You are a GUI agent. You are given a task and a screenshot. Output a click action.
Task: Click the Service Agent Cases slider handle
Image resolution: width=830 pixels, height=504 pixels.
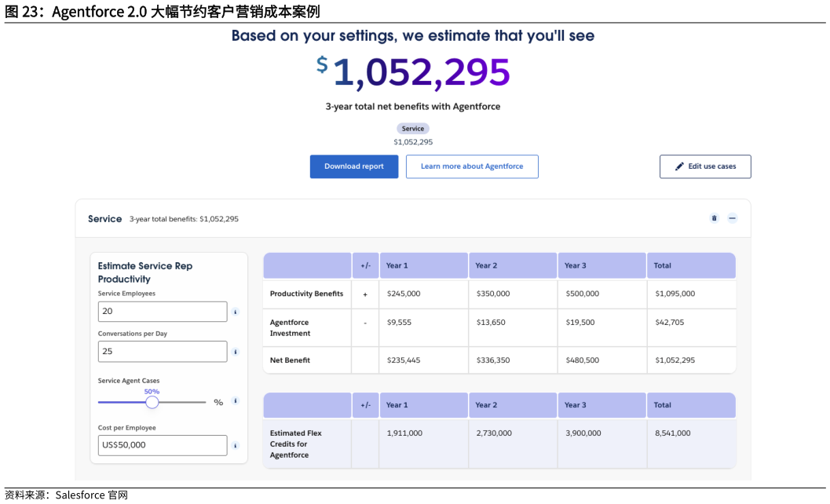(152, 402)
